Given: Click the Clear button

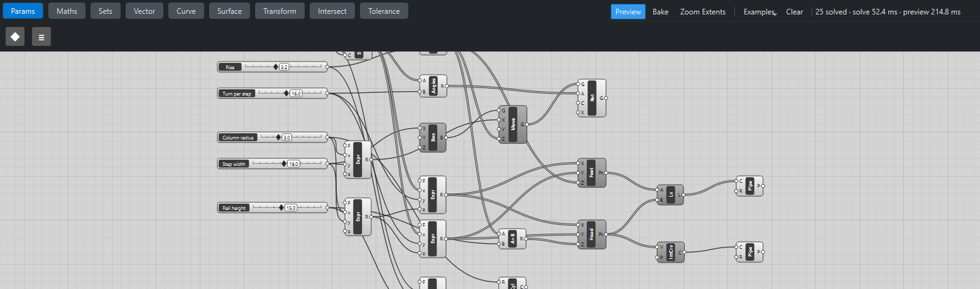Looking at the screenshot, I should [x=795, y=12].
